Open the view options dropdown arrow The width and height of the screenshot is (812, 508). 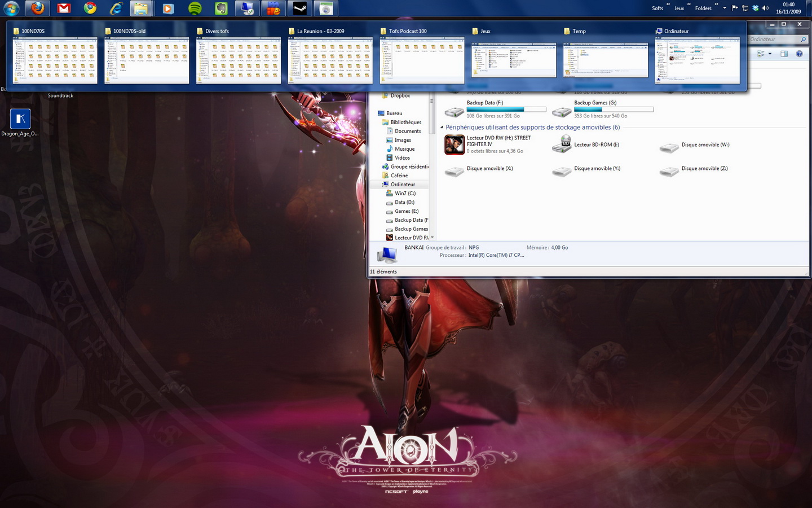click(770, 54)
